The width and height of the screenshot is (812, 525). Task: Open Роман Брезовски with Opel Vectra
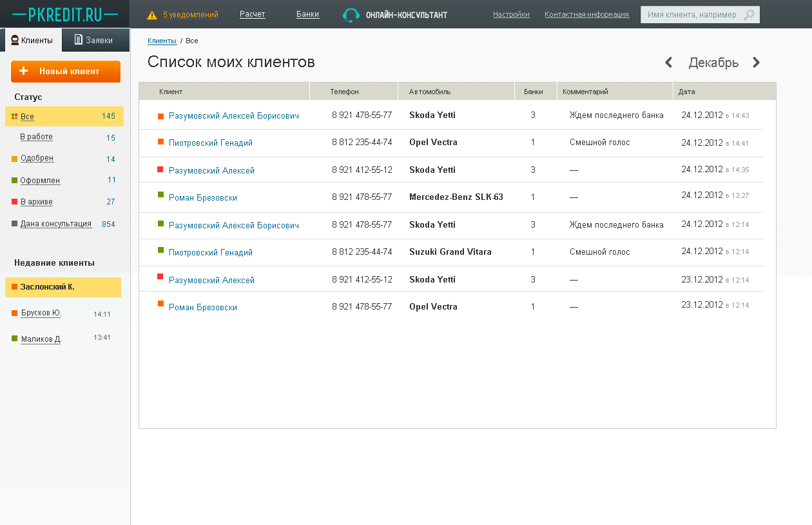point(203,308)
